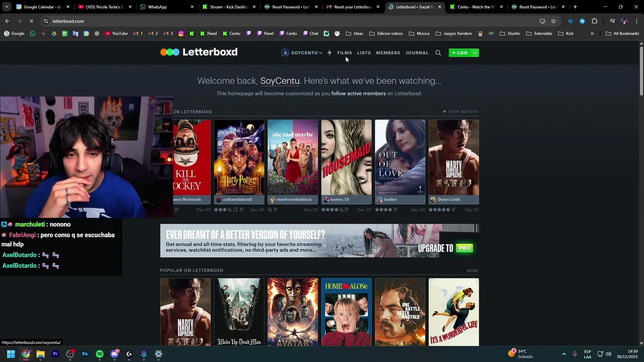Open the Harry Potter poster
Screen dimensions: 644x362
coord(239,157)
